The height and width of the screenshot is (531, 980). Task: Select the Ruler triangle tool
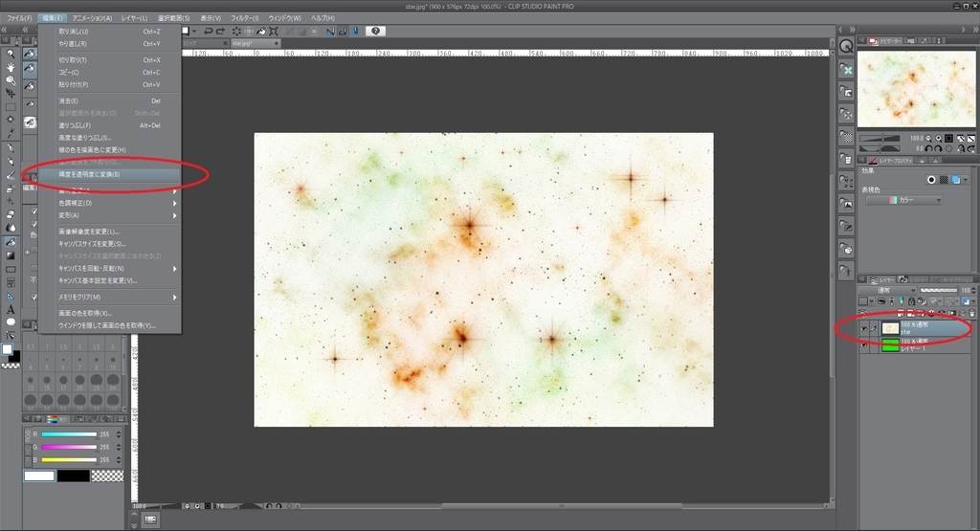(11, 296)
